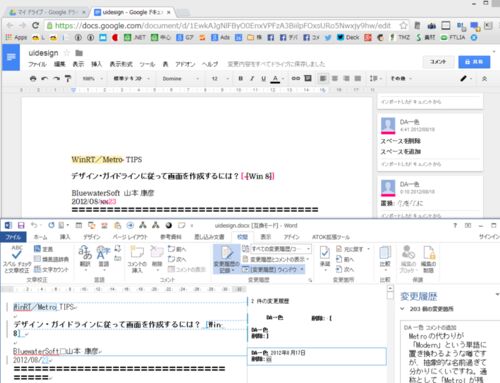Reject change with 元に戻す button

click(353, 249)
